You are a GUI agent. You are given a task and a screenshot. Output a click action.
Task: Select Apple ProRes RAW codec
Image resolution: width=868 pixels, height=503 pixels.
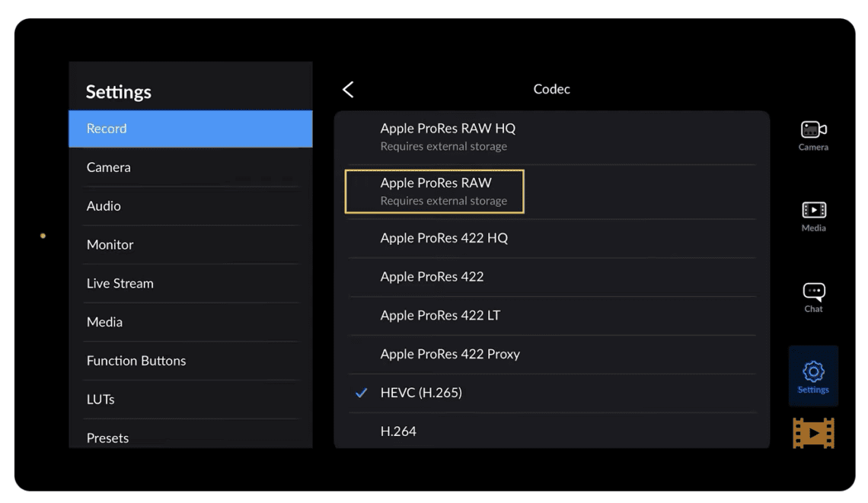coord(436,191)
